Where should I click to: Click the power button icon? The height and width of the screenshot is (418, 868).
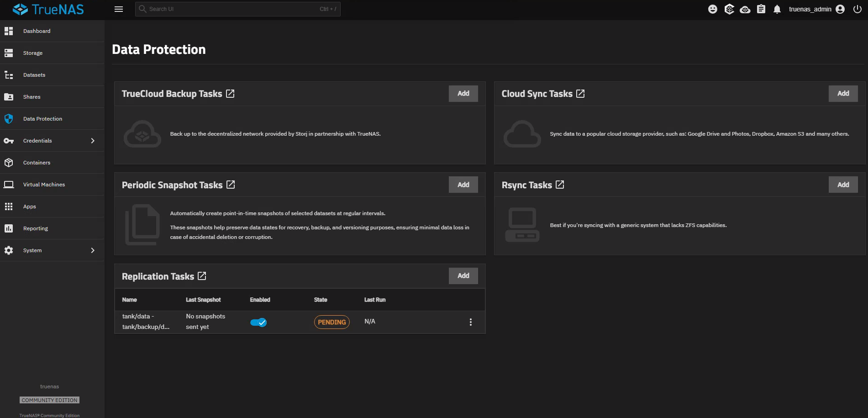click(x=857, y=9)
